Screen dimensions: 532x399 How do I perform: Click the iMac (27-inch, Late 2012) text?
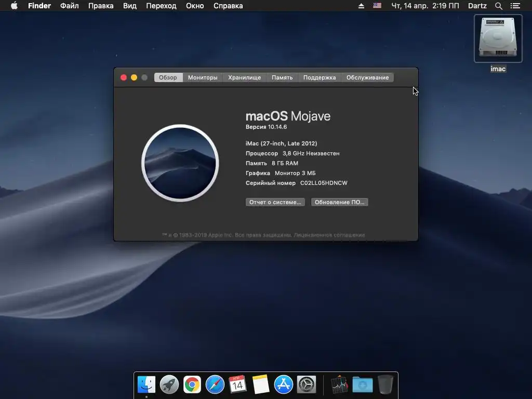coord(281,143)
